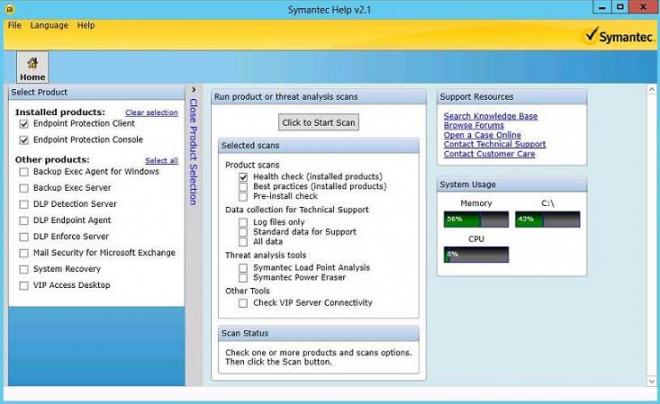Click the Close Product Selection vertical label
This screenshot has width=660, height=404.
tap(193, 152)
